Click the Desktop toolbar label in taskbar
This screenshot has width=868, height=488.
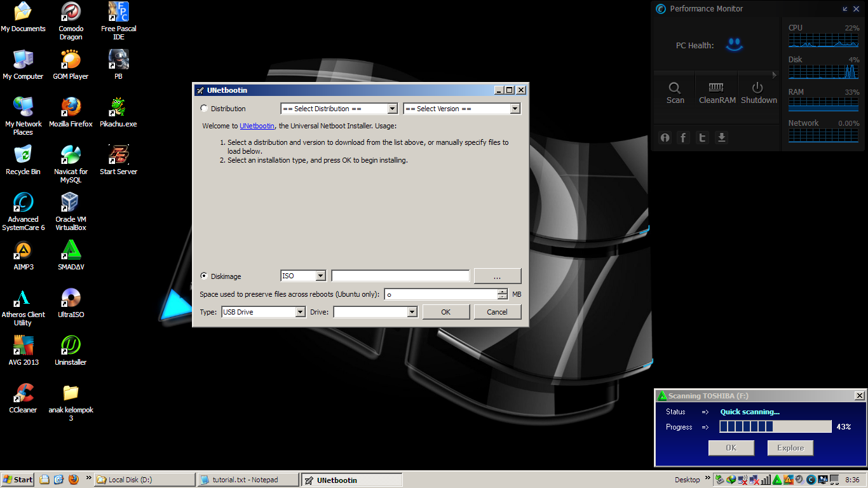687,480
